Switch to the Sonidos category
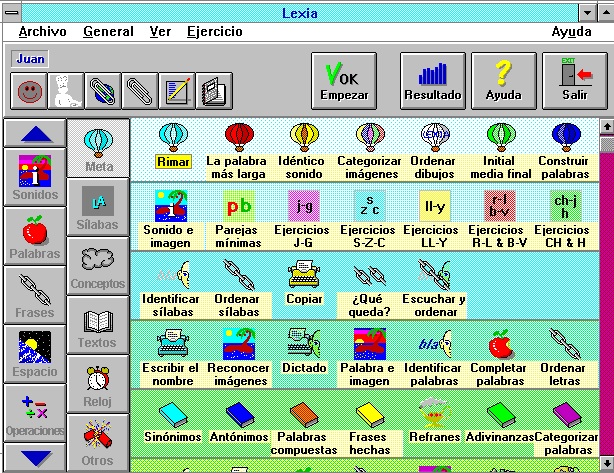The image size is (614, 473). [x=35, y=177]
